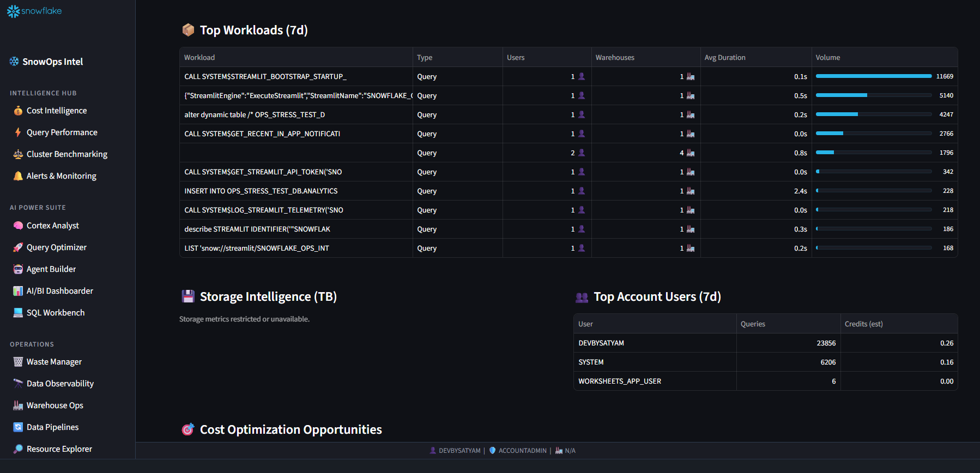
Task: Click the warehouse icon in the alter dynamic table row
Action: [x=691, y=114]
